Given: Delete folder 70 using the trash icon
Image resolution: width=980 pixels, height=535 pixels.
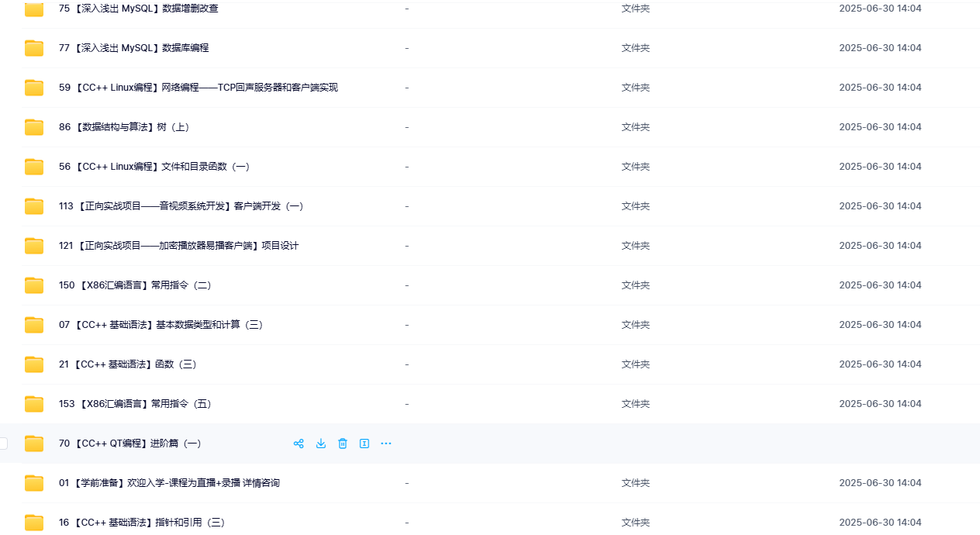Looking at the screenshot, I should click(x=342, y=443).
